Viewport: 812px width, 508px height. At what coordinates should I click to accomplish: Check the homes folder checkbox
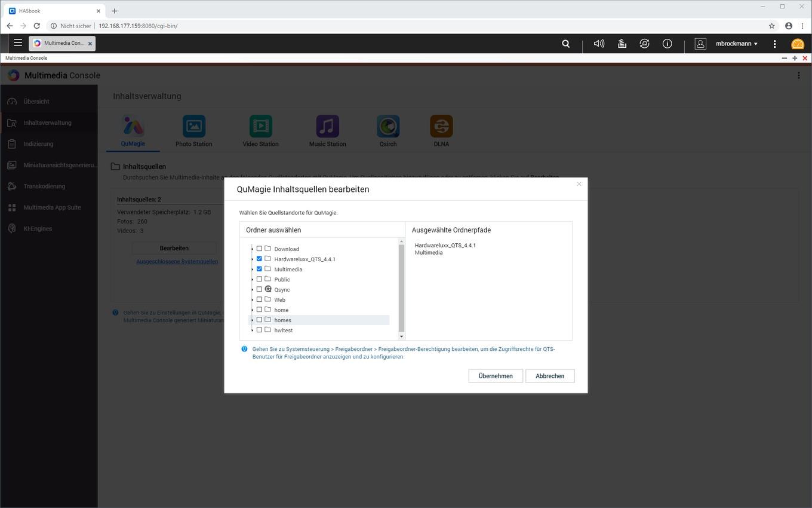point(259,320)
